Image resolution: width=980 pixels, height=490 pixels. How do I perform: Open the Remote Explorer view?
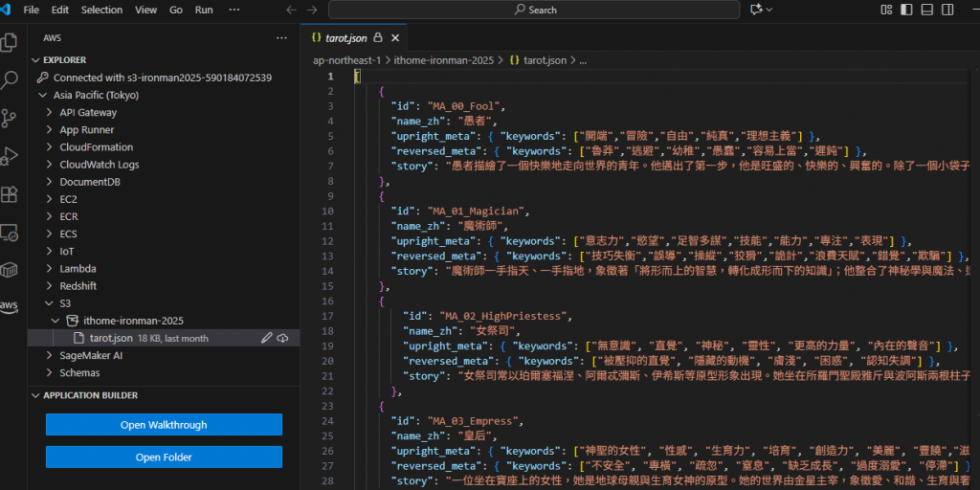pyautogui.click(x=9, y=233)
